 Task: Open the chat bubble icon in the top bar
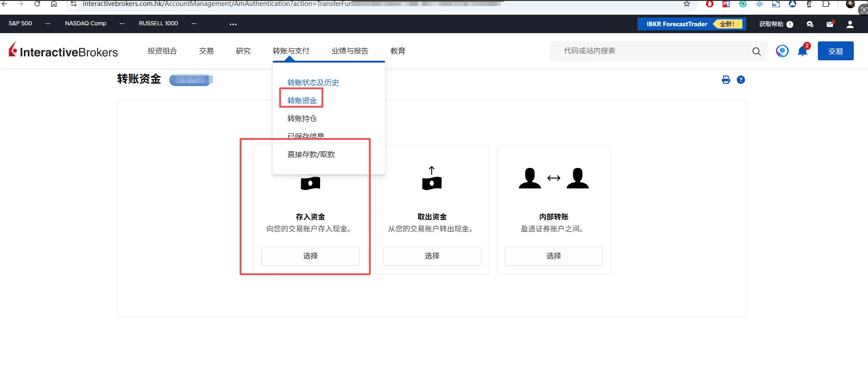point(810,24)
